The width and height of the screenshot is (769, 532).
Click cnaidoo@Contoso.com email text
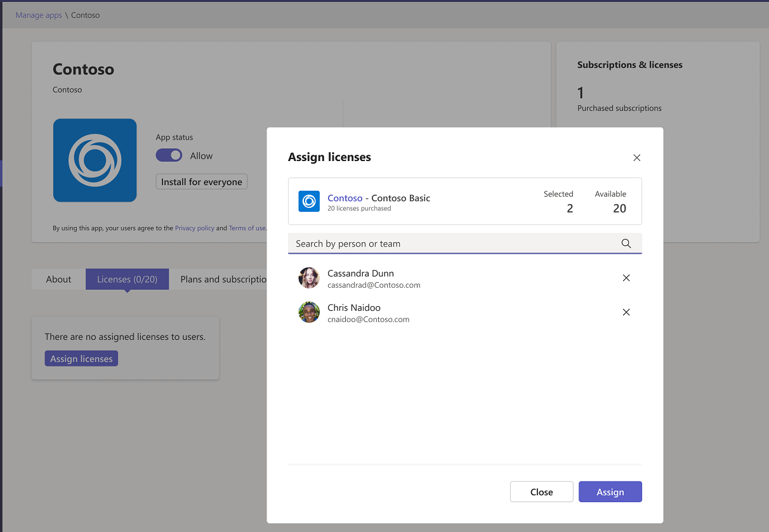point(369,320)
